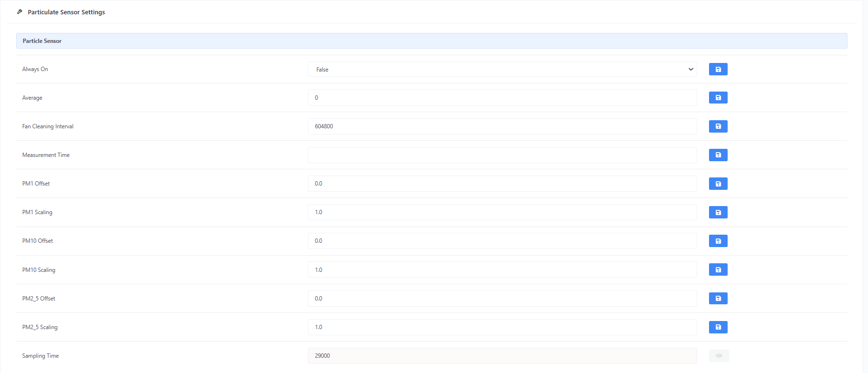This screenshot has height=373, width=868.
Task: Click the PM10 Offset label
Action: coord(38,241)
